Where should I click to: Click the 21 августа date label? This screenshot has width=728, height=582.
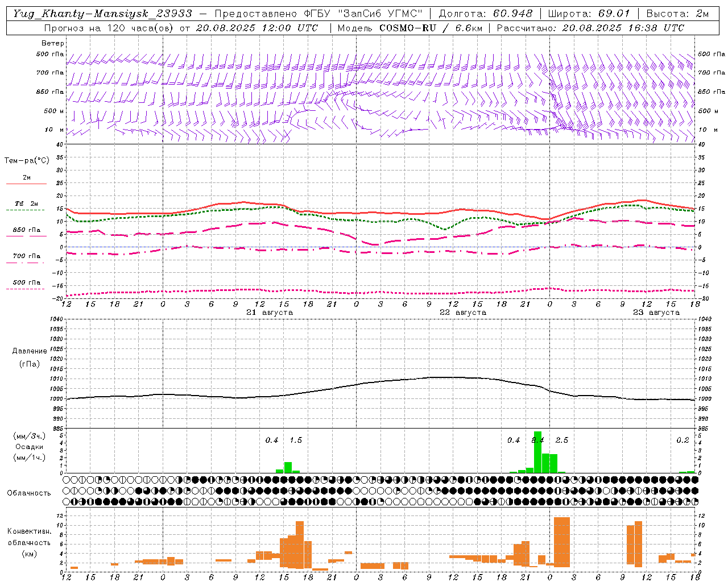pos(270,313)
